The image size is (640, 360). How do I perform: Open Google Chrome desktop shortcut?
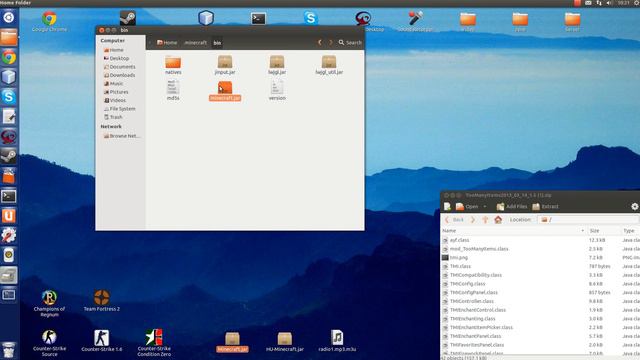coord(49,21)
